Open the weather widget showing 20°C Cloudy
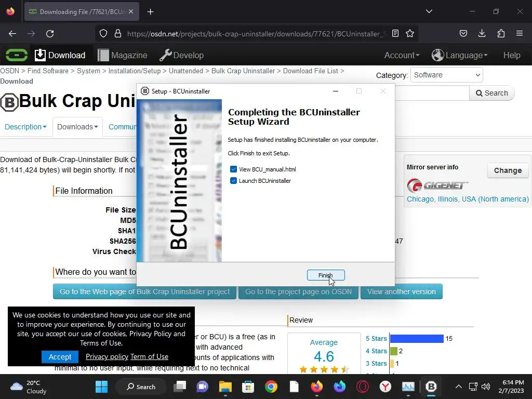532x399 pixels. tap(29, 387)
